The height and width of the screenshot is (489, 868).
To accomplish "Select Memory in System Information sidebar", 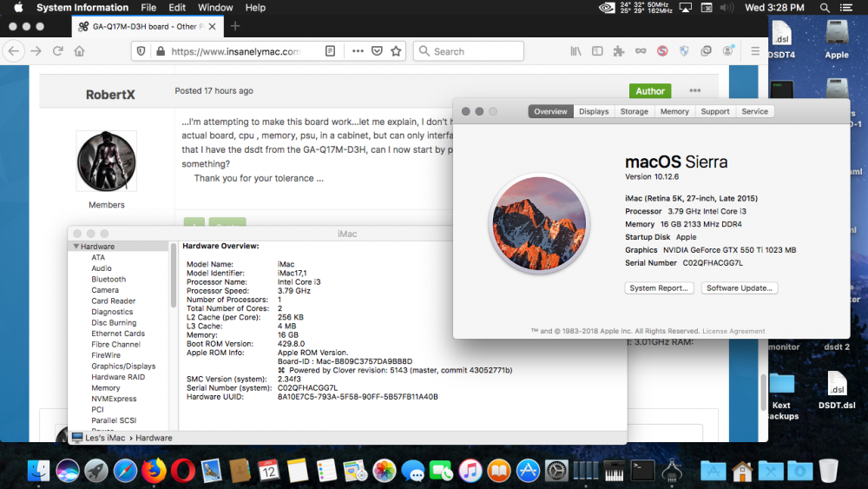I will (x=106, y=387).
